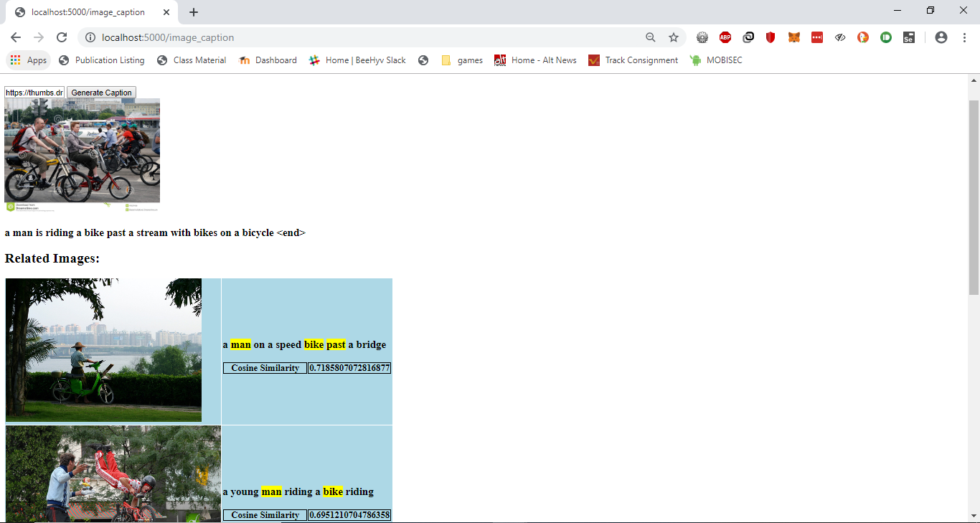Image resolution: width=980 pixels, height=523 pixels.
Task: Open the Home - Alt News bookmark
Action: (535, 60)
